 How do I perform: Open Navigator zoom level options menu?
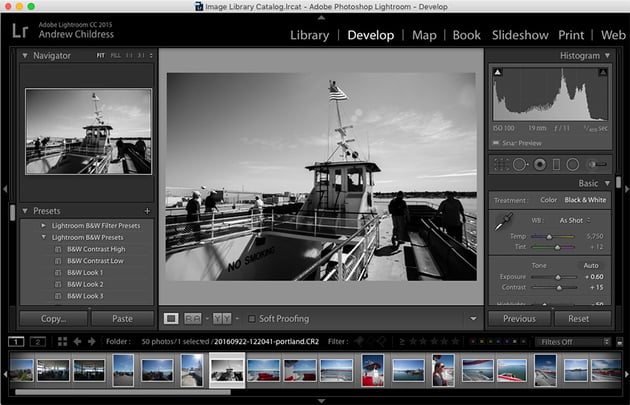151,55
